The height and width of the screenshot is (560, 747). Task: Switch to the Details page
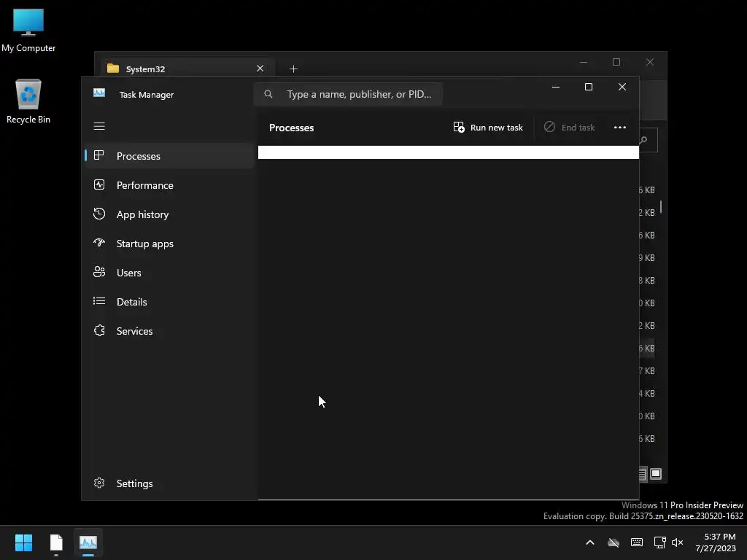coord(169,301)
